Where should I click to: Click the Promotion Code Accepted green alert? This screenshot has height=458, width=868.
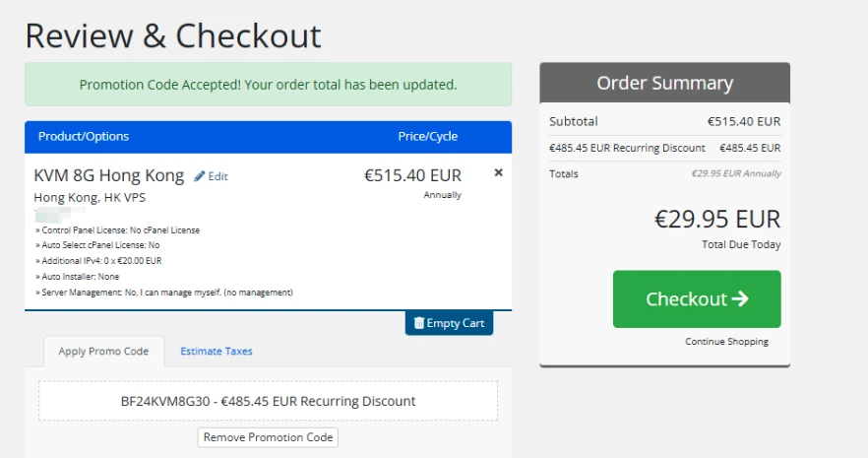268,85
